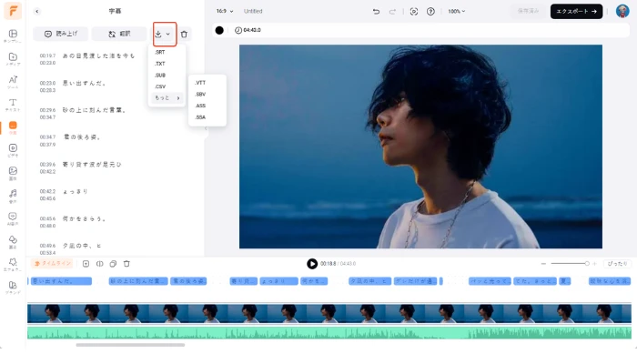
Task: Select the .SRT export format
Action: pyautogui.click(x=160, y=52)
